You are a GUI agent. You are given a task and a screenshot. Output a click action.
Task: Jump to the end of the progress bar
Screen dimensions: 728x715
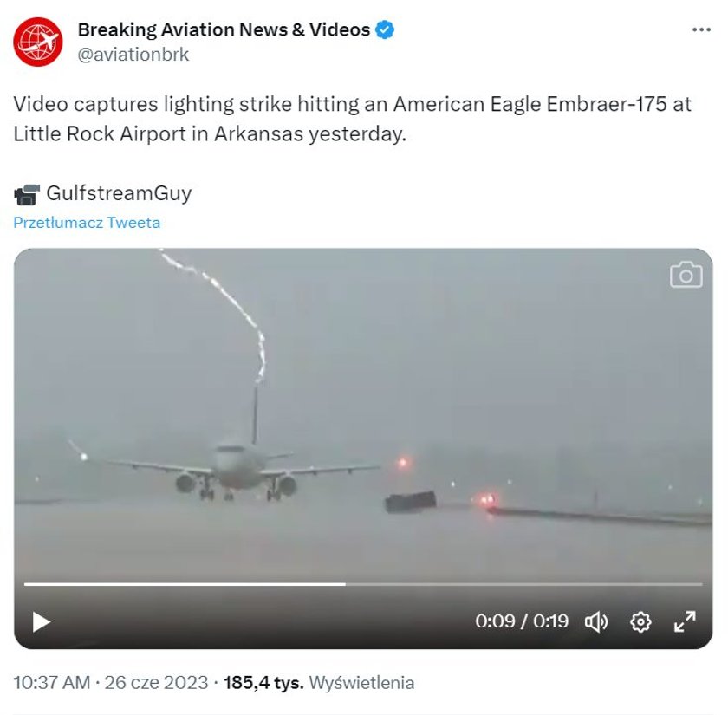(700, 584)
